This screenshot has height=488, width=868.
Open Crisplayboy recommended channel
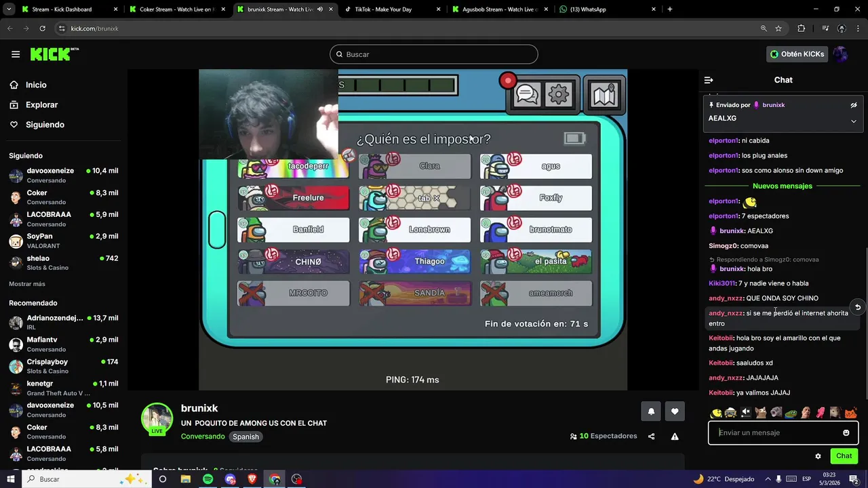(64, 366)
